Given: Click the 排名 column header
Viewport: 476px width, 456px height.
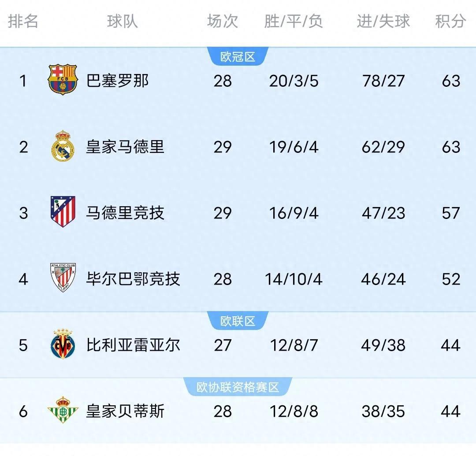Looking at the screenshot, I should (23, 21).
